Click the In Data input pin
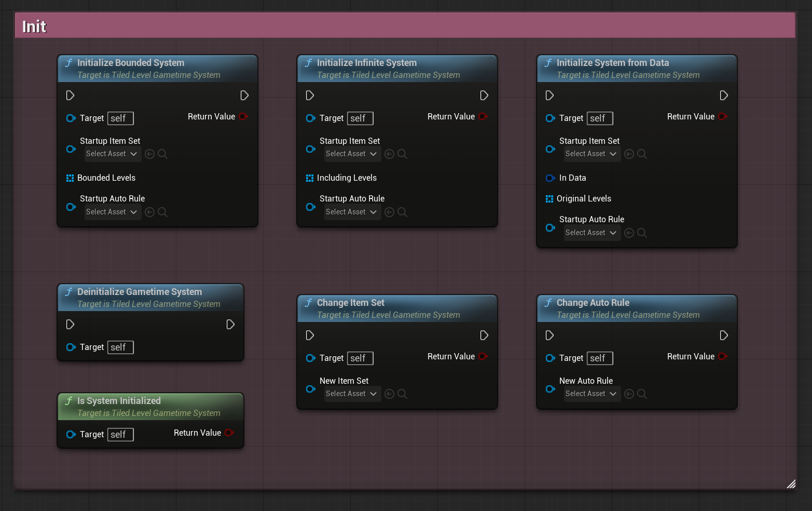This screenshot has height=511, width=812. click(550, 178)
